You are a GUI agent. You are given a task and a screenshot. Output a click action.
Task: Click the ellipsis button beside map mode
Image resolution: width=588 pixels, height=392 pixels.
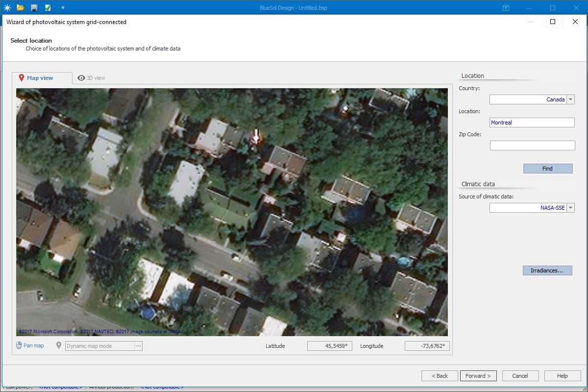138,346
